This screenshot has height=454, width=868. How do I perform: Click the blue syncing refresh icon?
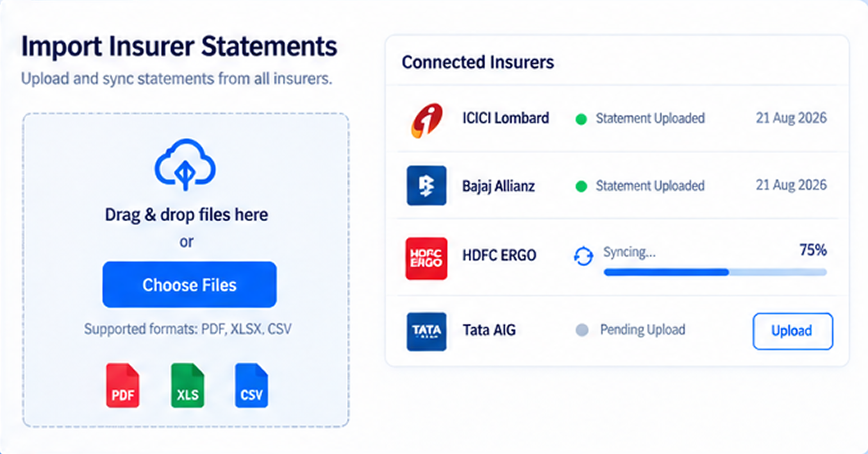pos(583,257)
